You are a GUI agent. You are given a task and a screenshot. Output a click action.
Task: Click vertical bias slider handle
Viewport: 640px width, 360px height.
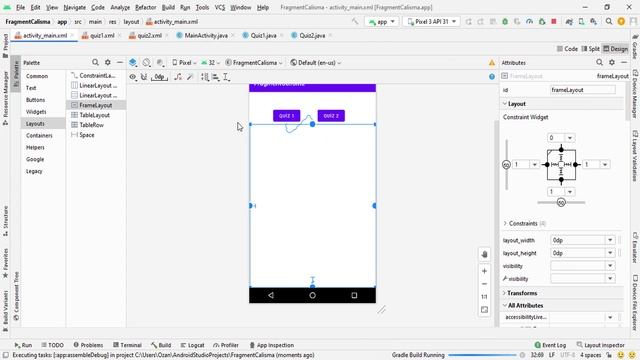(506, 164)
